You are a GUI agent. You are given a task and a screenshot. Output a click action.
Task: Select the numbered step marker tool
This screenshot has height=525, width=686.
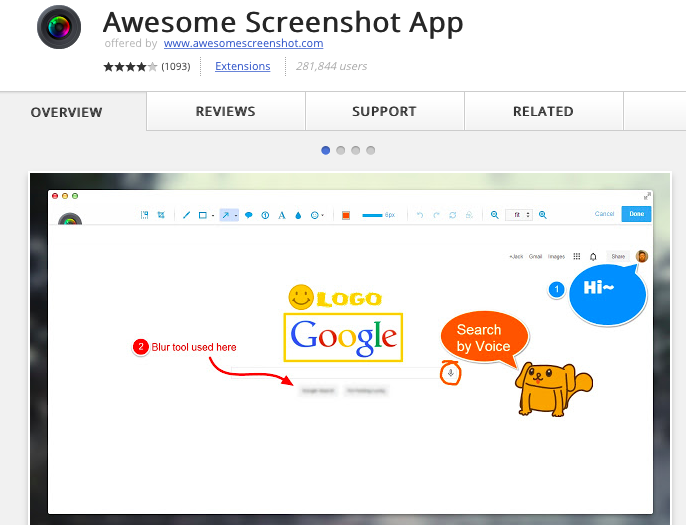click(x=265, y=215)
